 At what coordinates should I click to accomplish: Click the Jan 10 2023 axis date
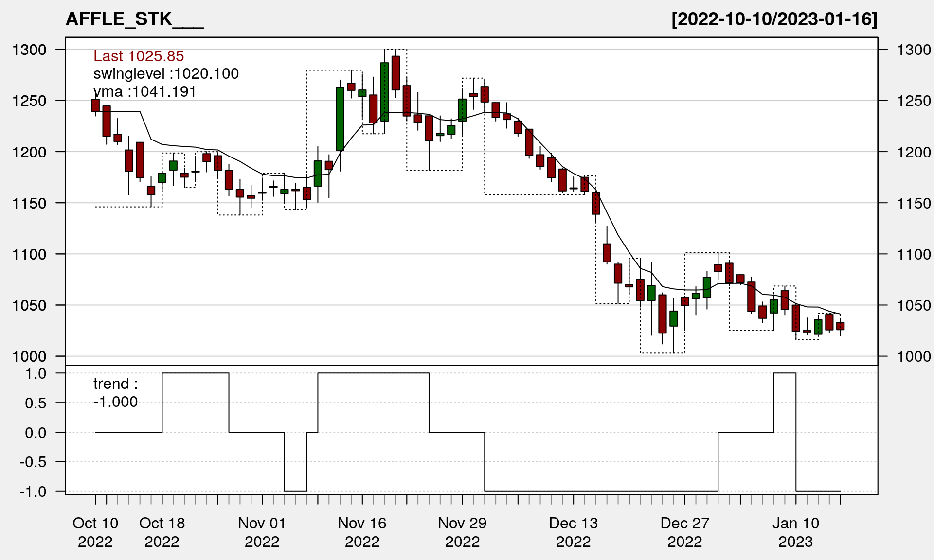click(796, 532)
